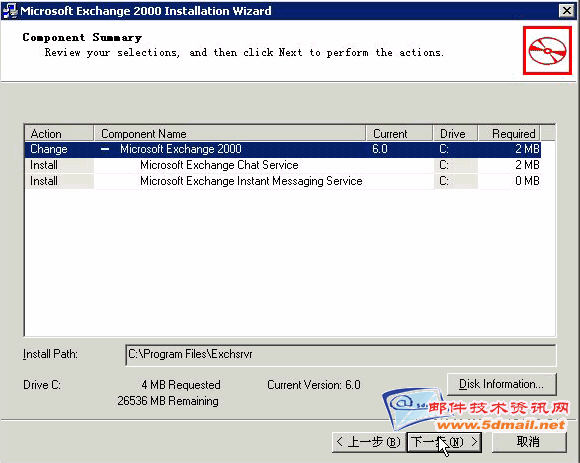Viewport: 580px width, 463px height.
Task: Open Install action for Instant Messaging Service
Action: pos(59,181)
